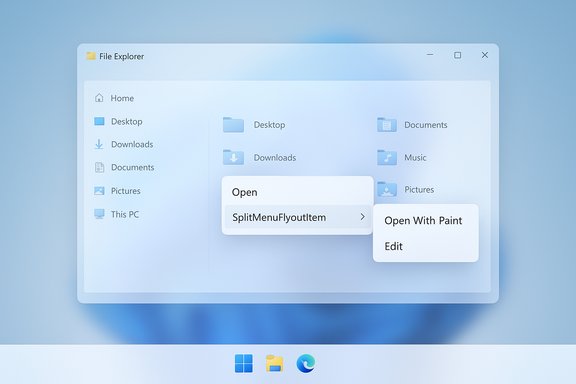Screen dimensions: 576x384
Task: Click the Pictures folder name in main pane
Action: point(419,189)
